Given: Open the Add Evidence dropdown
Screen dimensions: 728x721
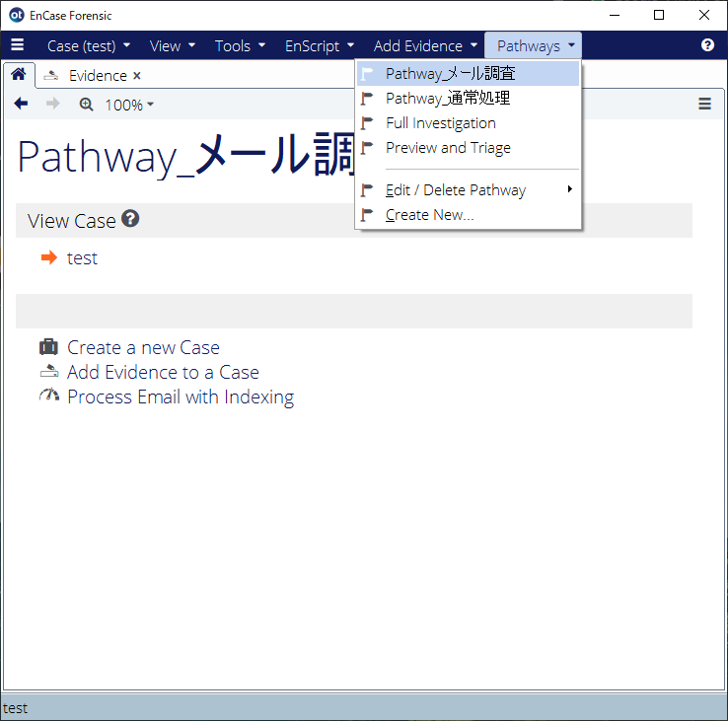Looking at the screenshot, I should tap(425, 46).
